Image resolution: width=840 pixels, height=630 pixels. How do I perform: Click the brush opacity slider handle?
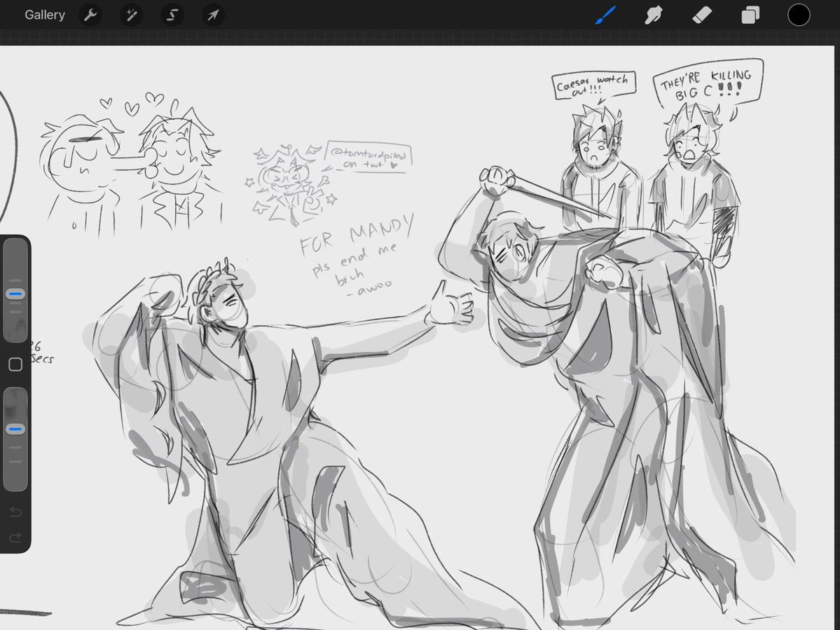coord(15,429)
